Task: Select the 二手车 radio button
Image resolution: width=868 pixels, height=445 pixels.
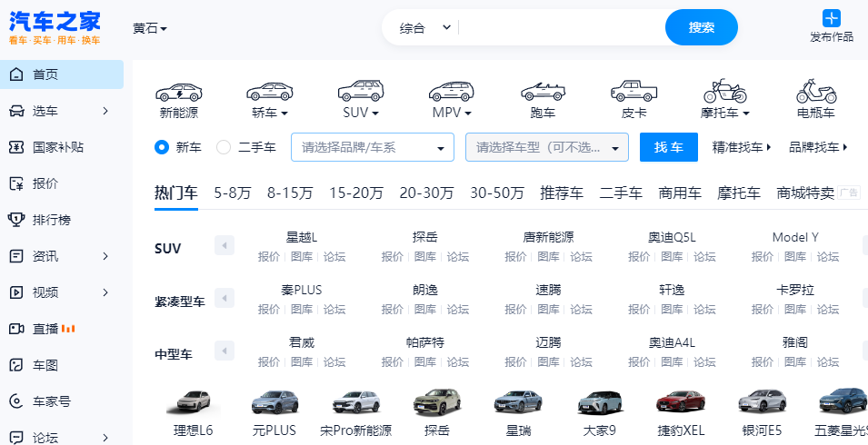Action: 224,148
